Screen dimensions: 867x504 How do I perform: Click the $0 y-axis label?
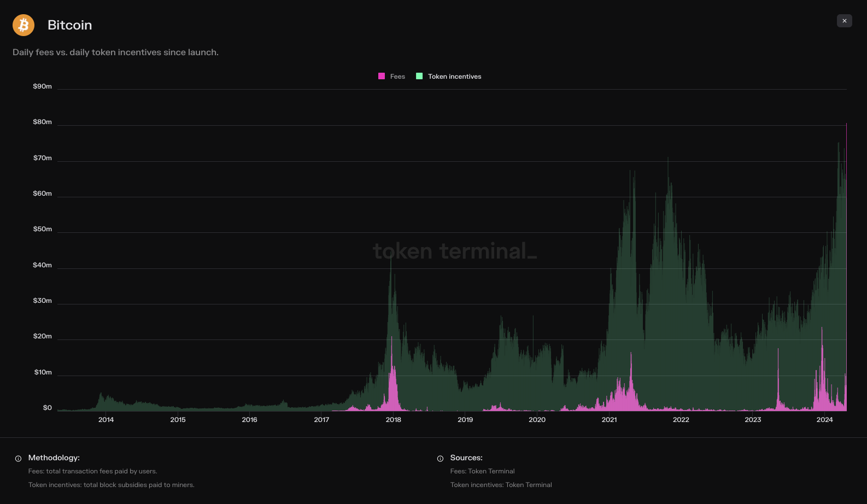48,408
